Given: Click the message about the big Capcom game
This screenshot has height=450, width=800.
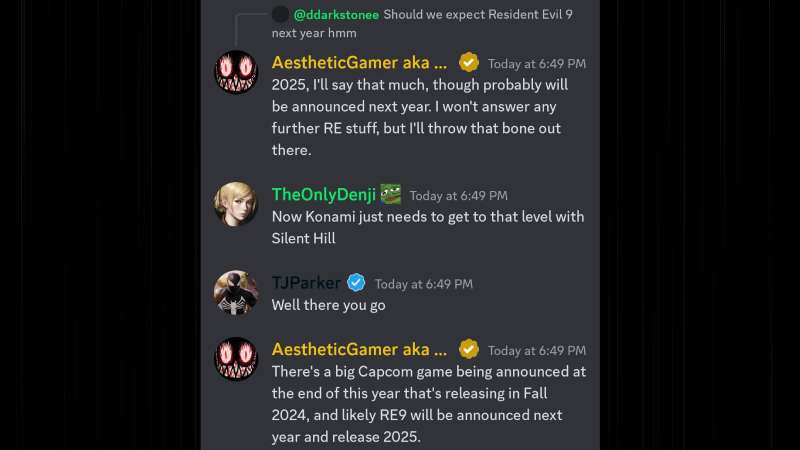Looking at the screenshot, I should (428, 404).
